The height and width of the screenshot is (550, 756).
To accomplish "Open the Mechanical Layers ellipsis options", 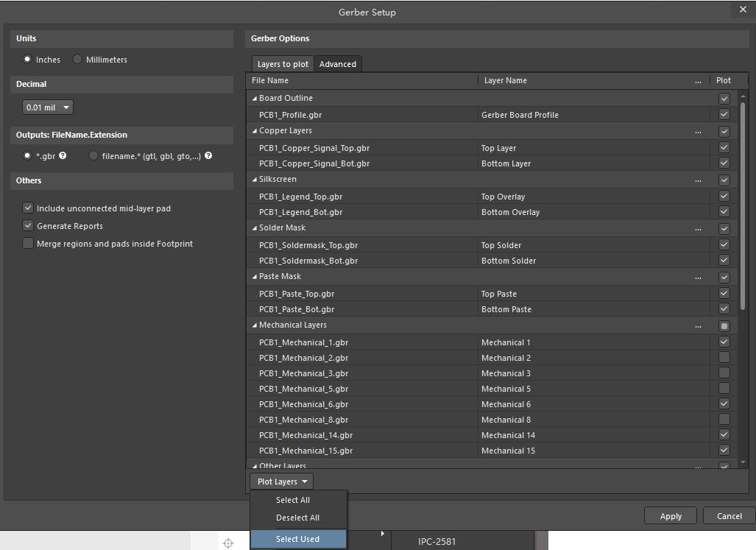I will (698, 326).
